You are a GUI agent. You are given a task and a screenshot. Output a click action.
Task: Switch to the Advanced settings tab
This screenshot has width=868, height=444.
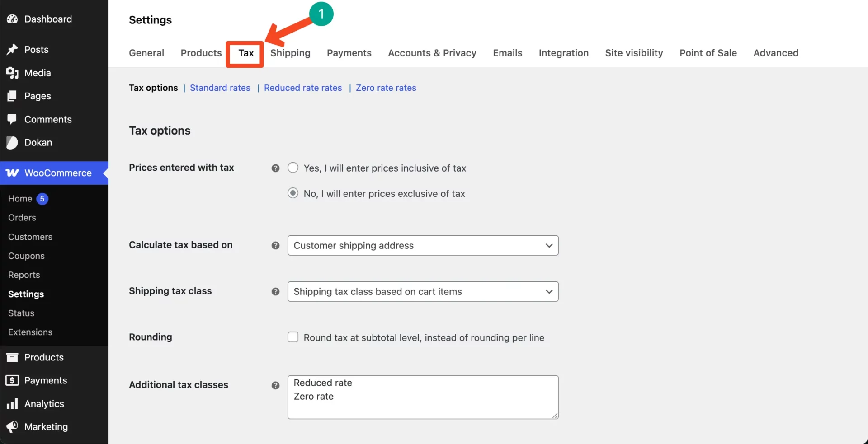(x=776, y=53)
